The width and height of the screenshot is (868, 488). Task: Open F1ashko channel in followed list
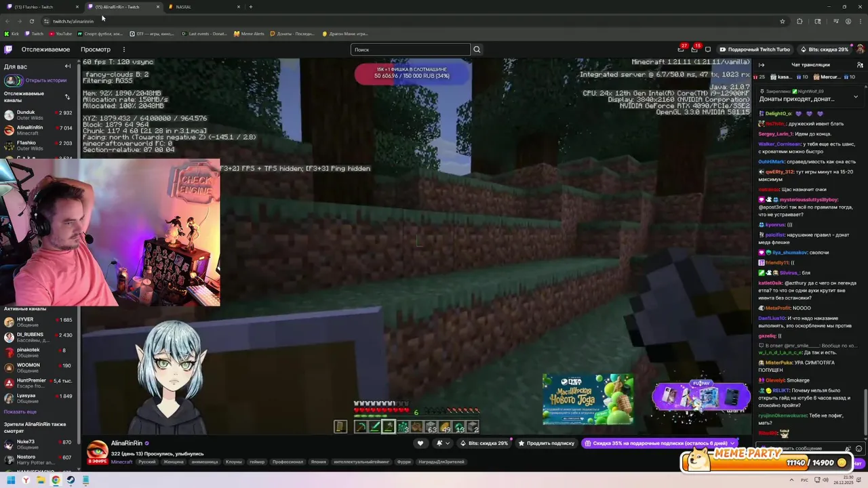click(x=39, y=146)
